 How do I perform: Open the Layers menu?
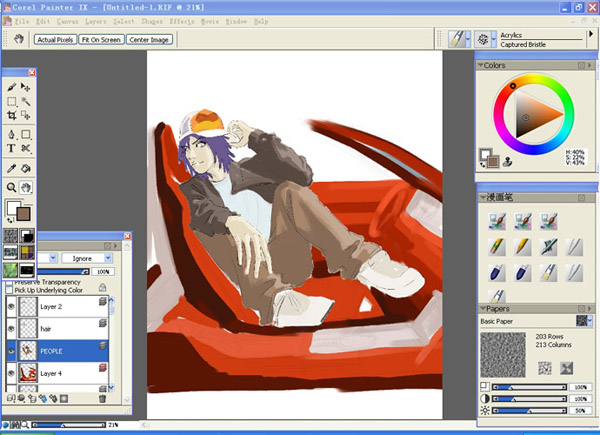click(x=95, y=20)
